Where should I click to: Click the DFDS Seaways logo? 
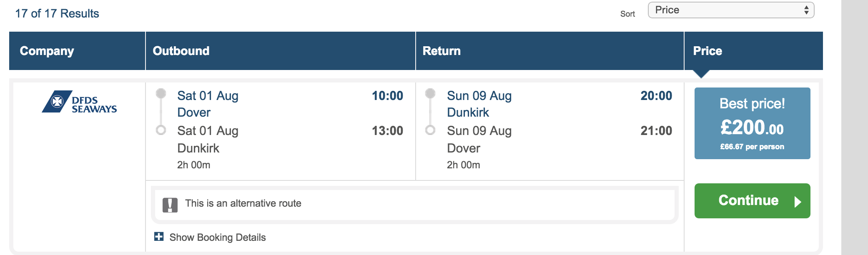click(79, 102)
